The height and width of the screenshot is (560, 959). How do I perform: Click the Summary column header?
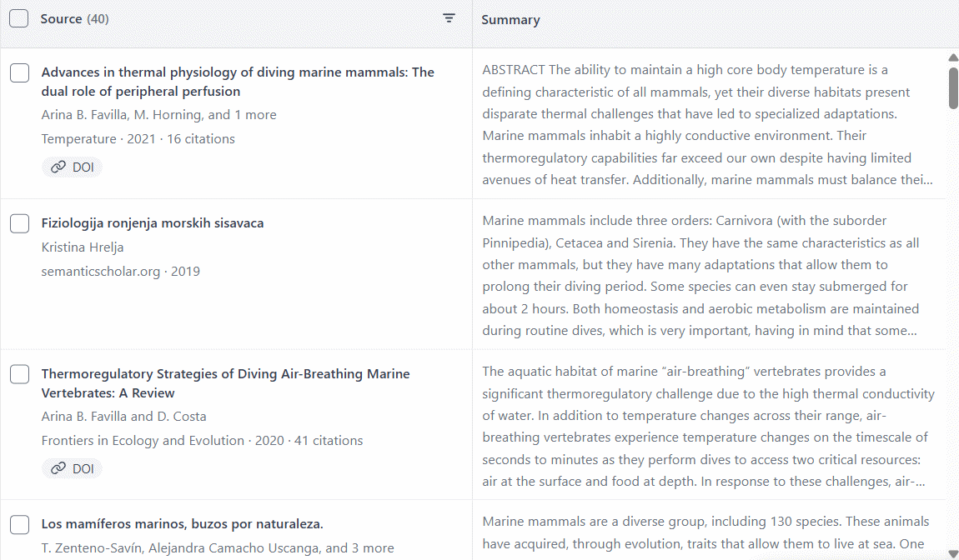click(510, 20)
